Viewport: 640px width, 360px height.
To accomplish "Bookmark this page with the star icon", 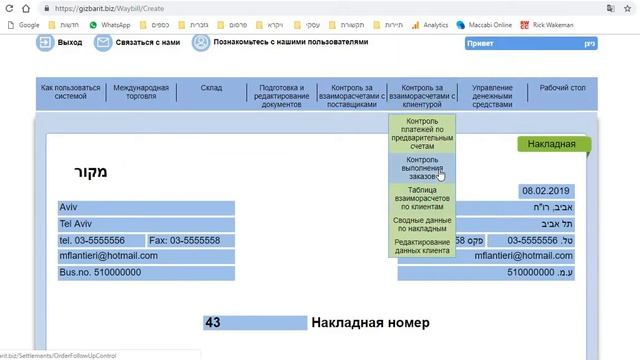I will pos(627,8).
